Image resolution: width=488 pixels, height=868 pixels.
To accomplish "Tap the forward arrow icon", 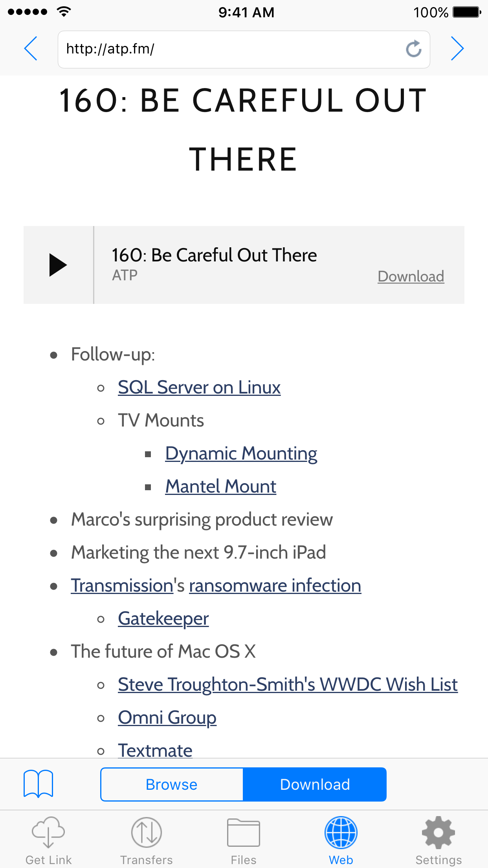I will click(457, 49).
